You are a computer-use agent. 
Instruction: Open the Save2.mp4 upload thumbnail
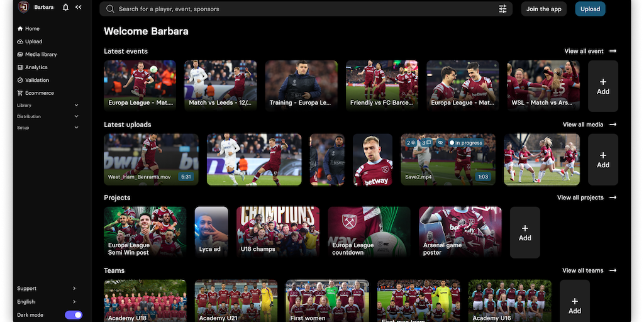(x=448, y=159)
